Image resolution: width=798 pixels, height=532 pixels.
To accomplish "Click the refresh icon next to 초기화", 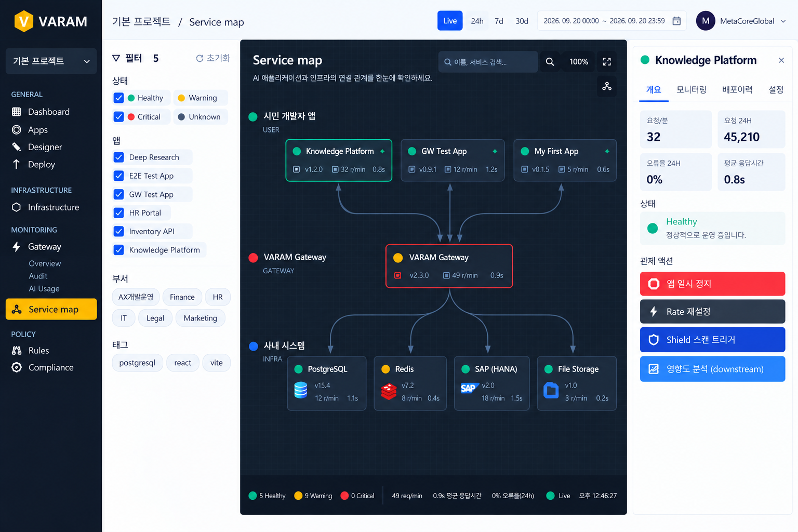I will (199, 58).
